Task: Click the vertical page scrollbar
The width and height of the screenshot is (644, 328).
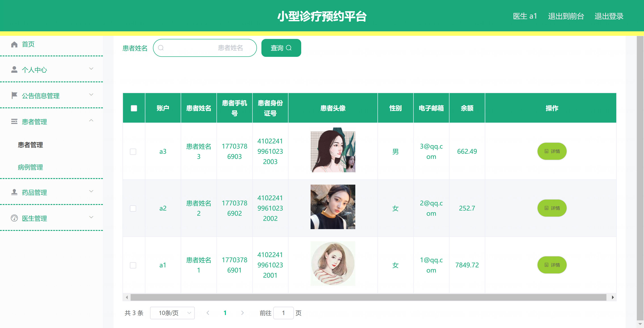Action: pos(640,178)
